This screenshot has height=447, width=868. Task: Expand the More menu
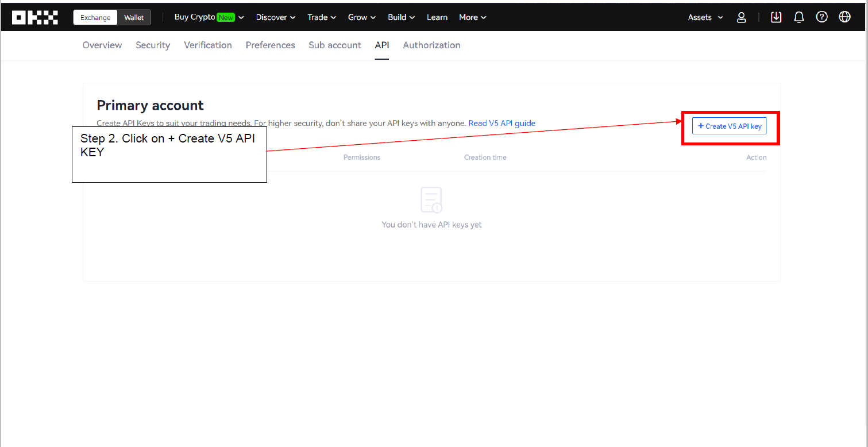[473, 17]
